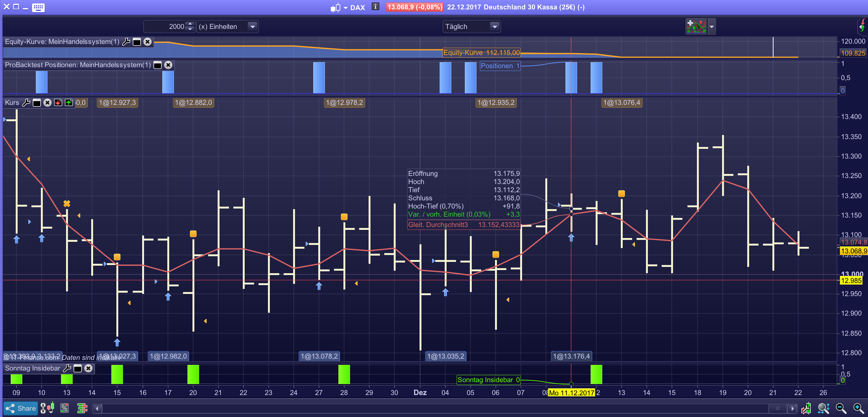Maximize the Sonntag Insidebar panel

[x=77, y=368]
